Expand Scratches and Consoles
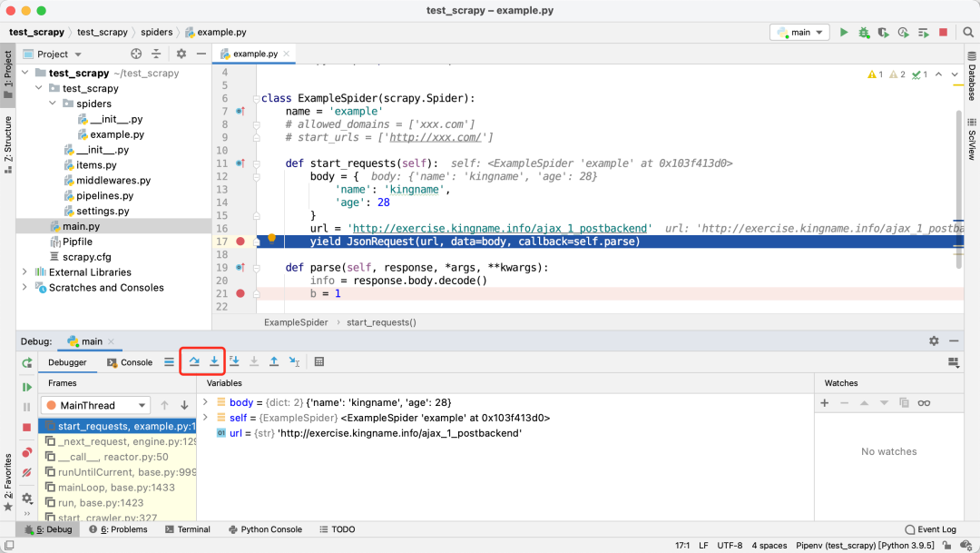Image resolution: width=980 pixels, height=553 pixels. tap(25, 287)
